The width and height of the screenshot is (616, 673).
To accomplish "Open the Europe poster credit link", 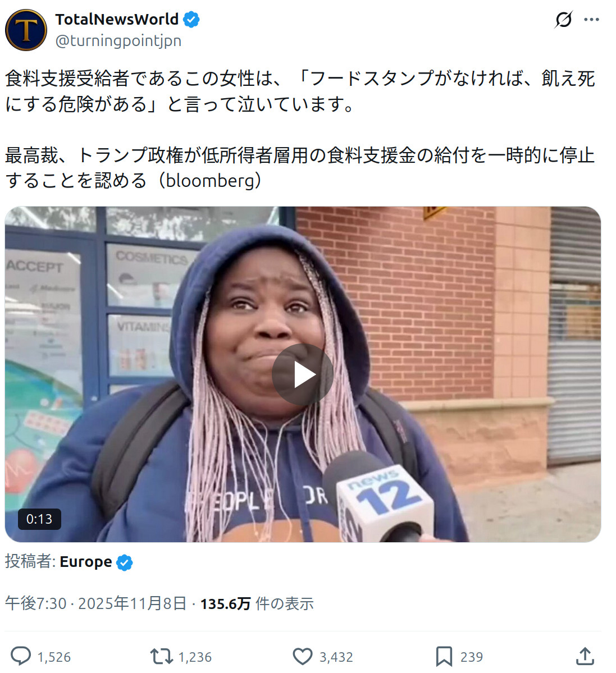I will 85,562.
